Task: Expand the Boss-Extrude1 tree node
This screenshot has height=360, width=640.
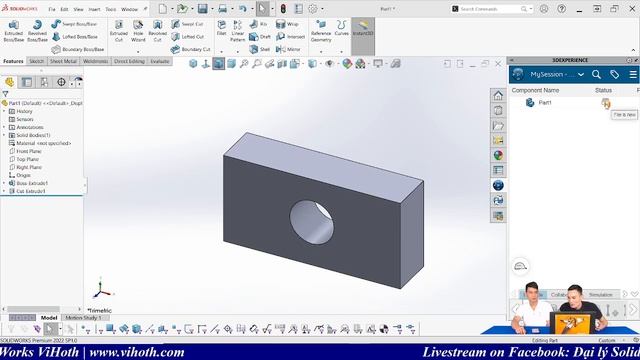Action: pyautogui.click(x=4, y=183)
